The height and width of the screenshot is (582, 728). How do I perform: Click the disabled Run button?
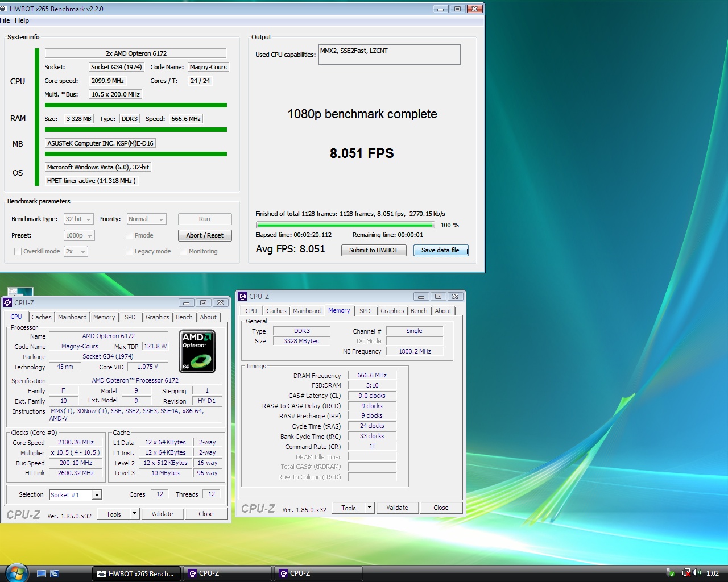click(205, 219)
